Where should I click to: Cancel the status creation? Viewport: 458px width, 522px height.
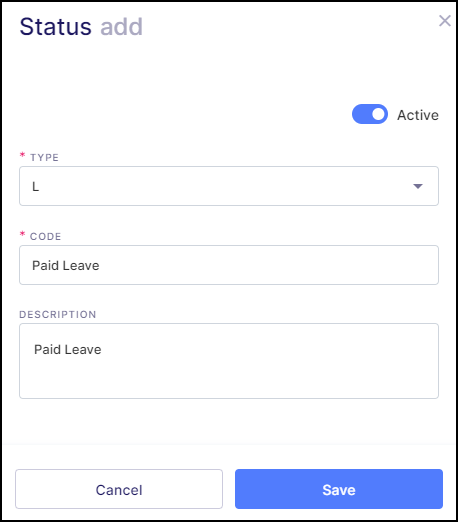[x=119, y=489]
